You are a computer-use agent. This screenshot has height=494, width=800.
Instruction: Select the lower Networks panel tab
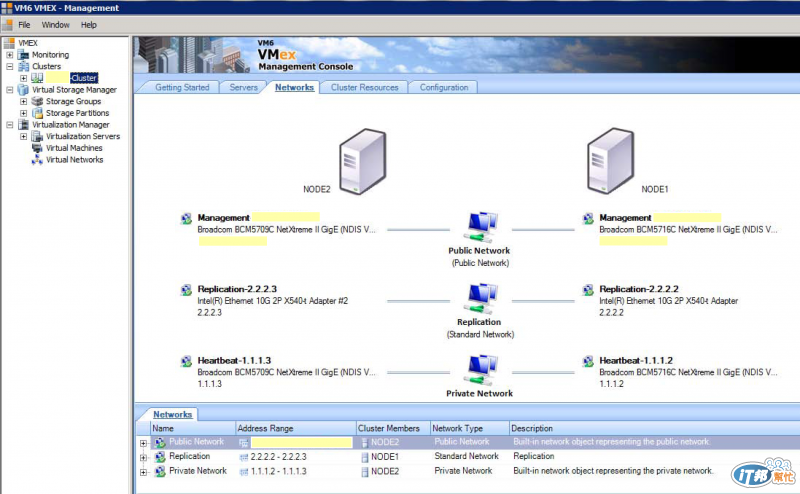172,414
